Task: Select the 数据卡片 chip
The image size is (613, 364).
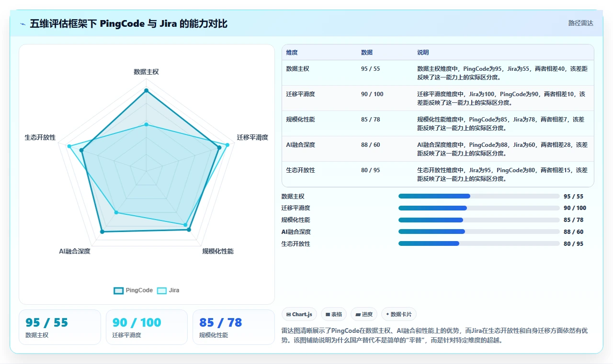Action: pos(399,314)
